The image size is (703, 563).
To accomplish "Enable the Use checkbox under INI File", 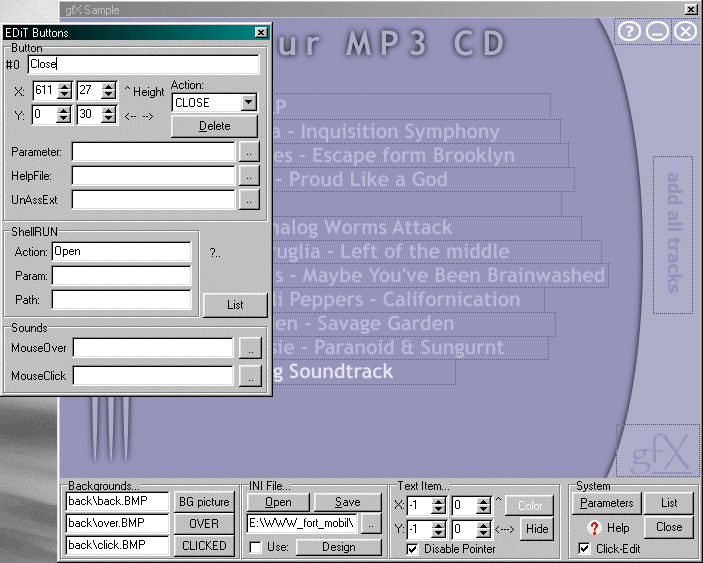I will tap(256, 547).
